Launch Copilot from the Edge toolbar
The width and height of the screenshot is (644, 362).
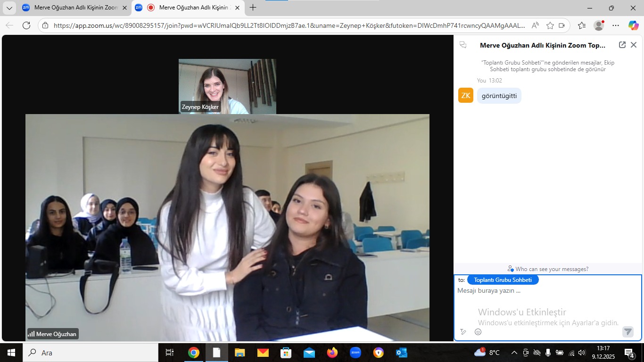click(x=633, y=25)
